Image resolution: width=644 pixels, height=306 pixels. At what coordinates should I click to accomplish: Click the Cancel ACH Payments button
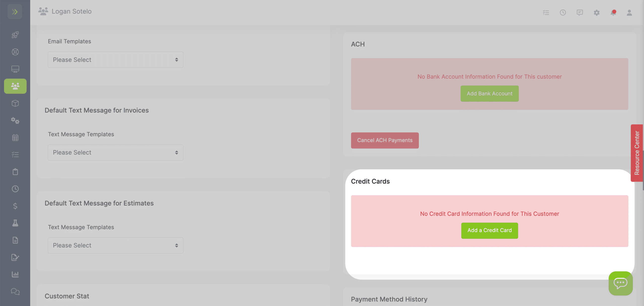(x=385, y=140)
